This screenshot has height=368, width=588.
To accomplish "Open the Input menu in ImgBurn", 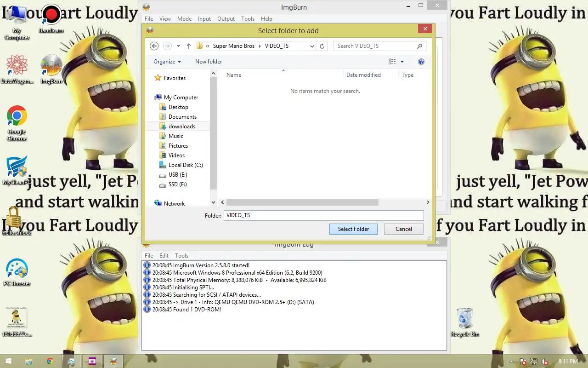I will (204, 19).
